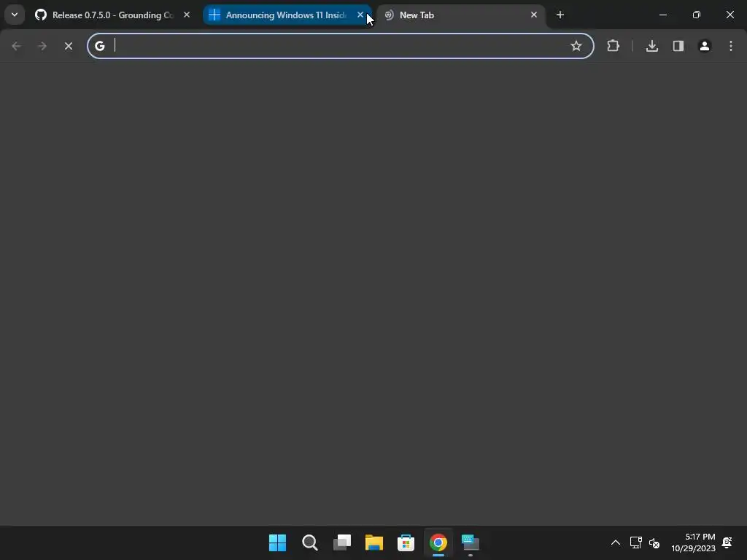Screen dimensions: 747x560
Task: Focus the address bar input
Action: pos(340,46)
